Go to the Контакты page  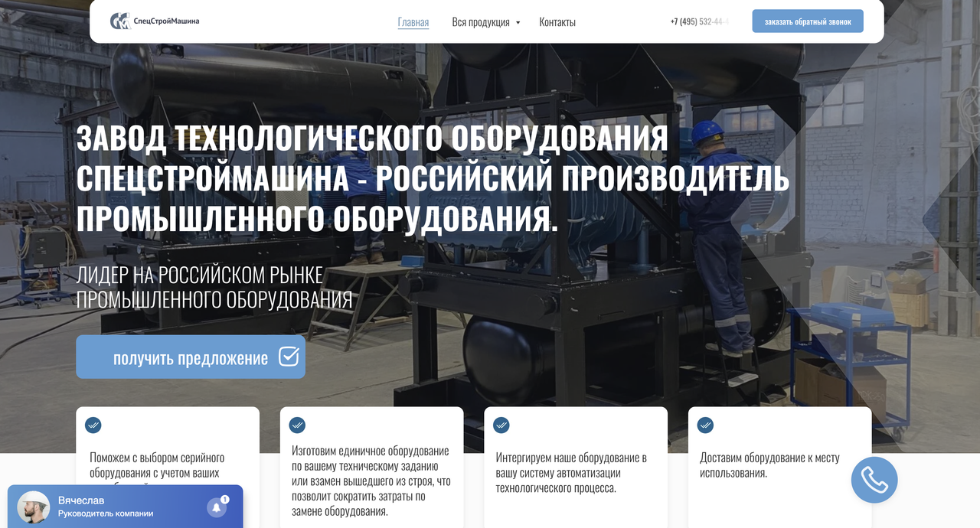[557, 22]
